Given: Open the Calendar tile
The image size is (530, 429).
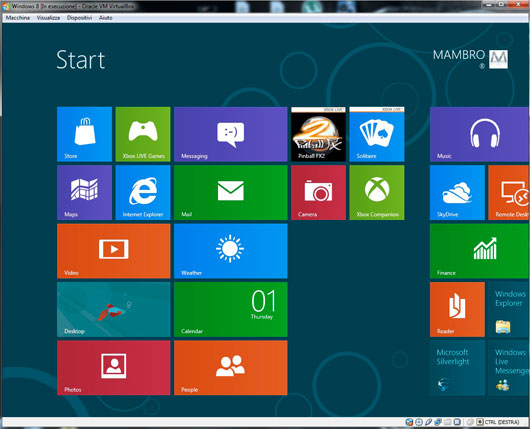Looking at the screenshot, I should [x=231, y=309].
